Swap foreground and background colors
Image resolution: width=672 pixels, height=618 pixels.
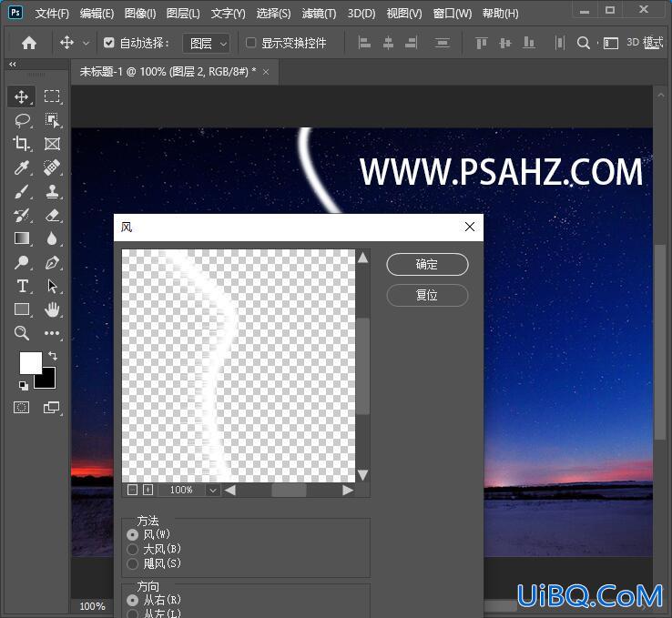click(x=53, y=356)
